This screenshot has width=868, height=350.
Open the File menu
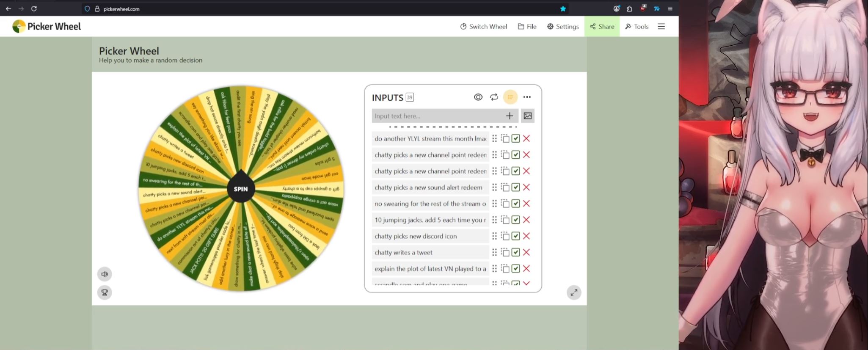(527, 27)
